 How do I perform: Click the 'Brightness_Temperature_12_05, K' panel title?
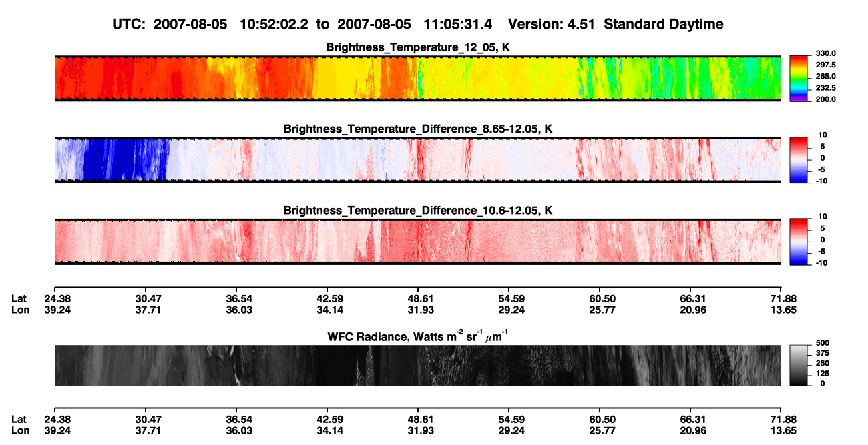coord(418,47)
